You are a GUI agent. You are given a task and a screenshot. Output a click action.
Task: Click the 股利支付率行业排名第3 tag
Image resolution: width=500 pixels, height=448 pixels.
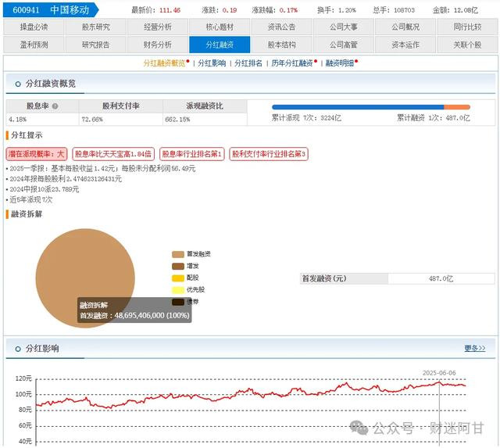tap(269, 154)
